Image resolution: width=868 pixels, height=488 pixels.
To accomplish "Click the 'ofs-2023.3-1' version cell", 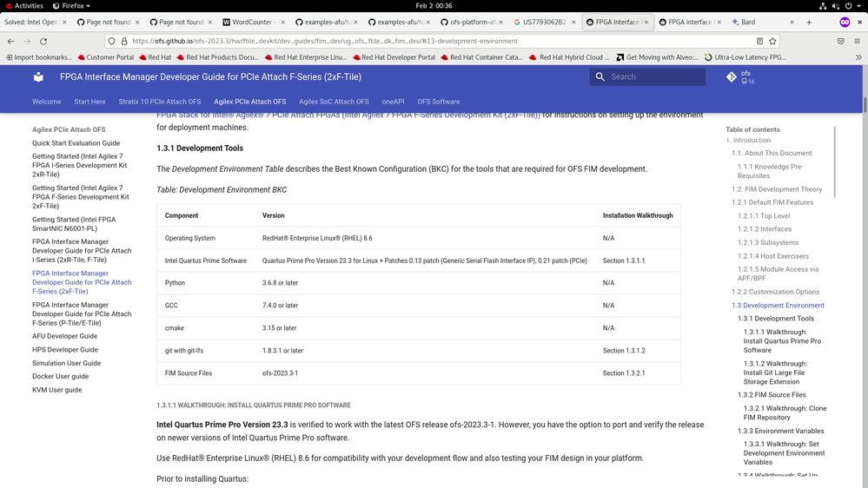I will [x=280, y=373].
